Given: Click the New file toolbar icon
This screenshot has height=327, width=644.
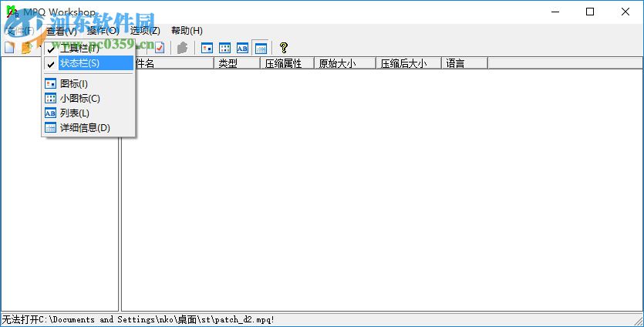Looking at the screenshot, I should pyautogui.click(x=9, y=48).
